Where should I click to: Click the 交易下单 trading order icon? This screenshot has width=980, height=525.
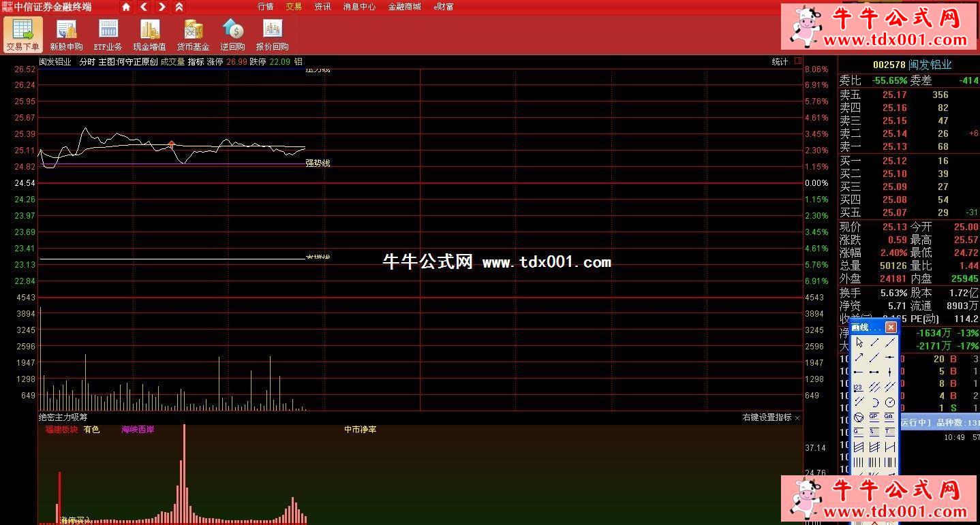(22, 34)
